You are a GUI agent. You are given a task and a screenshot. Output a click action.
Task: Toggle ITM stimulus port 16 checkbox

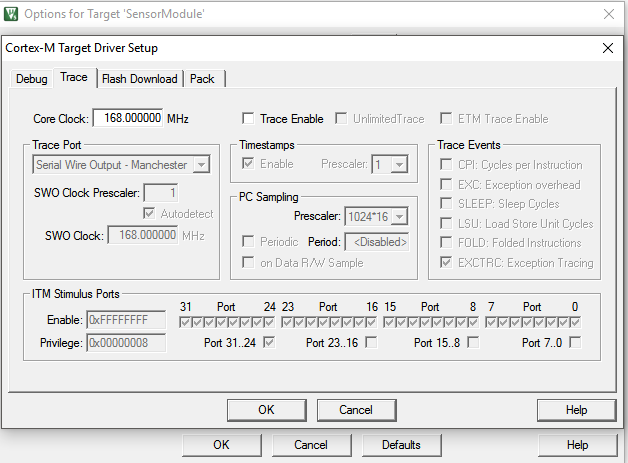372,322
